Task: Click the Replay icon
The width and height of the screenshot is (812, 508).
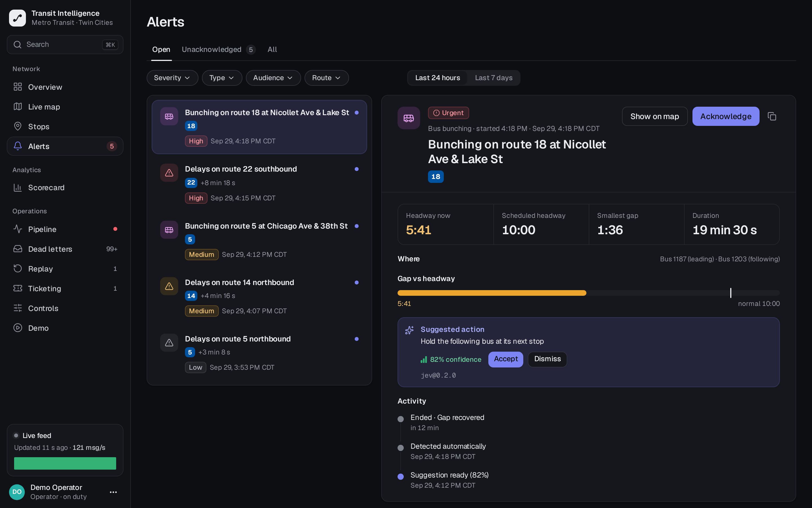Action: pyautogui.click(x=18, y=268)
